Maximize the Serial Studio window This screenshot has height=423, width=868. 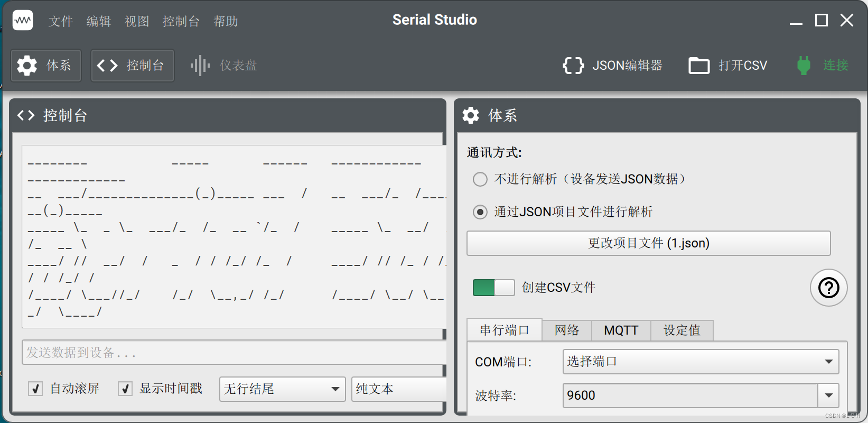pos(822,21)
